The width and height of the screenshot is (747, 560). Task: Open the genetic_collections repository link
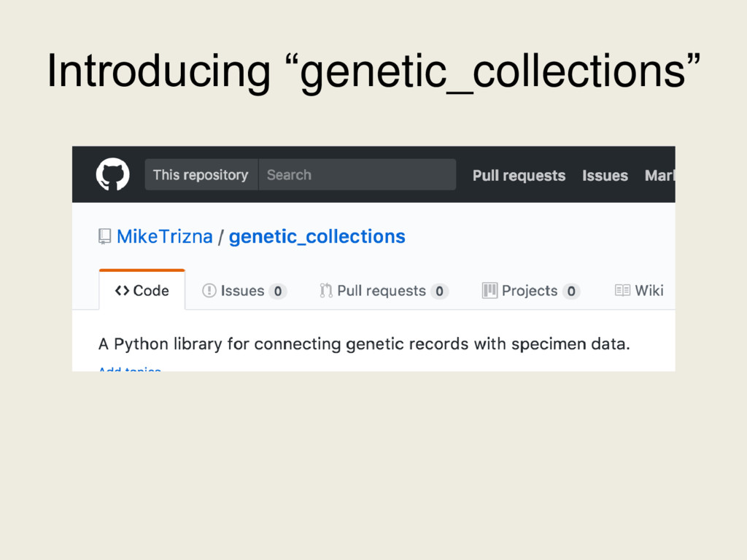click(317, 236)
